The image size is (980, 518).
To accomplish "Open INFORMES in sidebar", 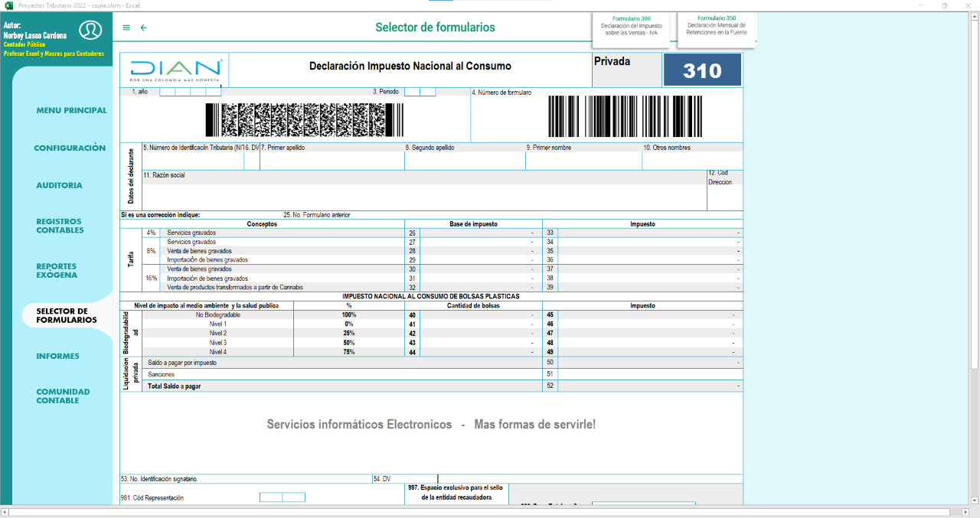I will [57, 356].
